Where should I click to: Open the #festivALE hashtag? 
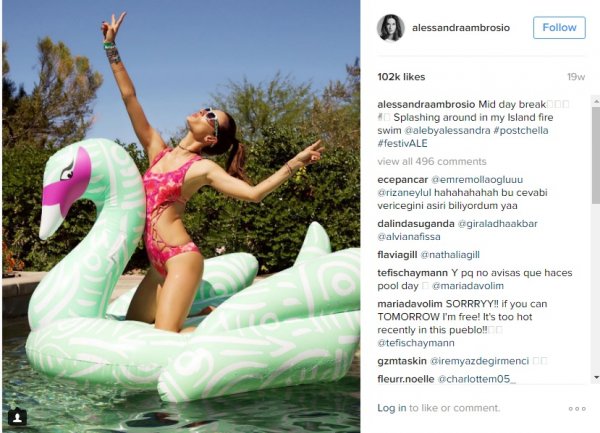pyautogui.click(x=402, y=143)
